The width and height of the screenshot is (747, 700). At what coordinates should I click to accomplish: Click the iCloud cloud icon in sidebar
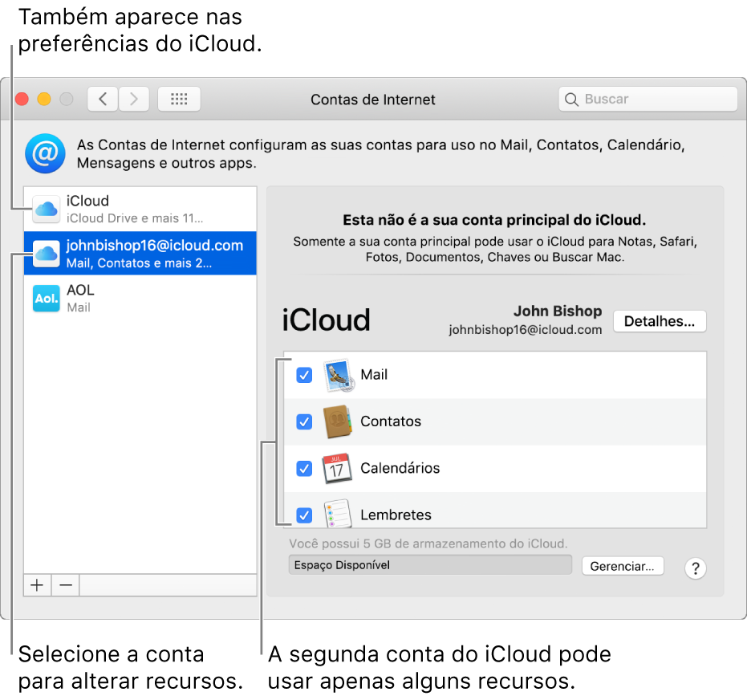[x=46, y=207]
